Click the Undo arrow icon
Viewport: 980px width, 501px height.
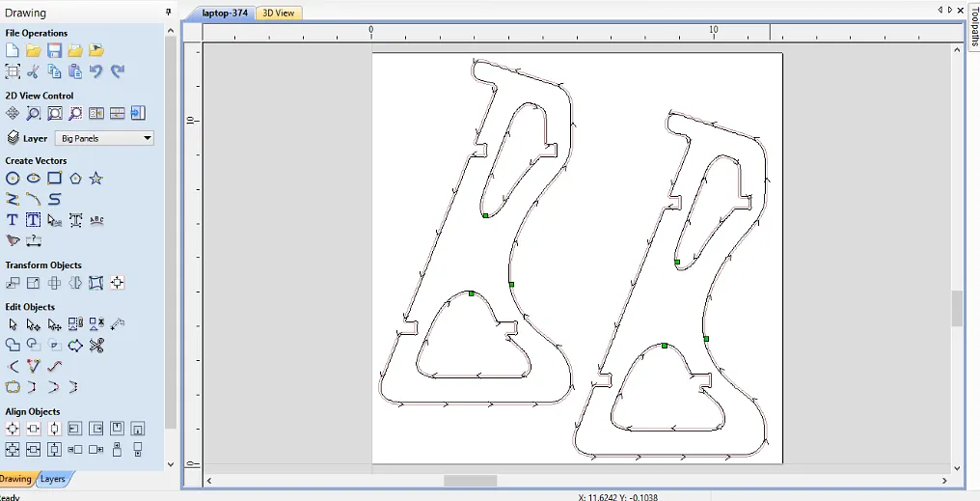(95, 71)
